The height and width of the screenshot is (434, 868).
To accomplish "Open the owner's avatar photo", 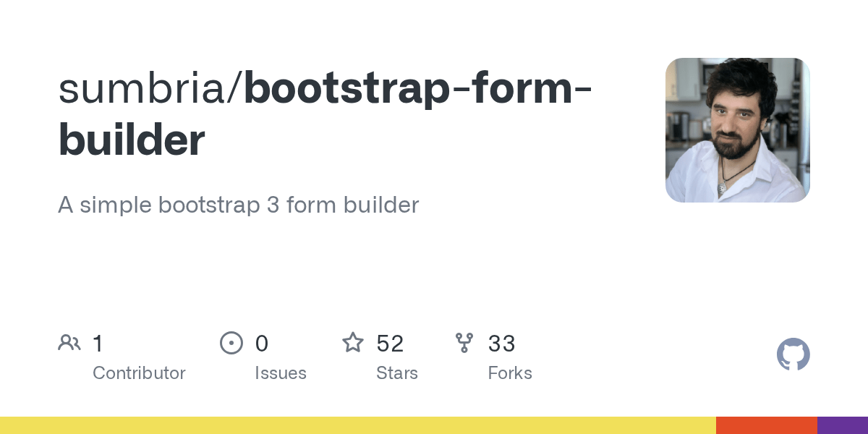I will coord(738,130).
